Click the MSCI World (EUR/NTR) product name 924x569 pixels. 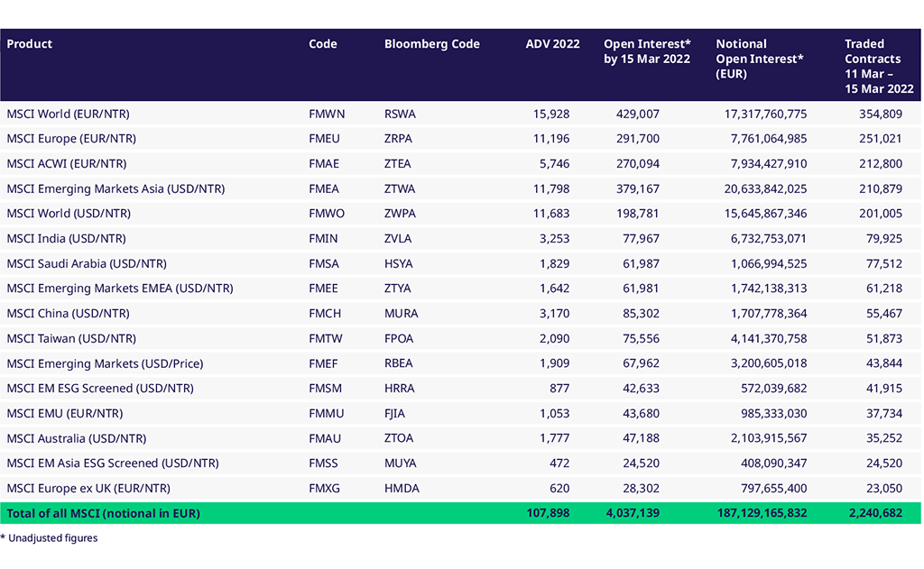tap(71, 115)
